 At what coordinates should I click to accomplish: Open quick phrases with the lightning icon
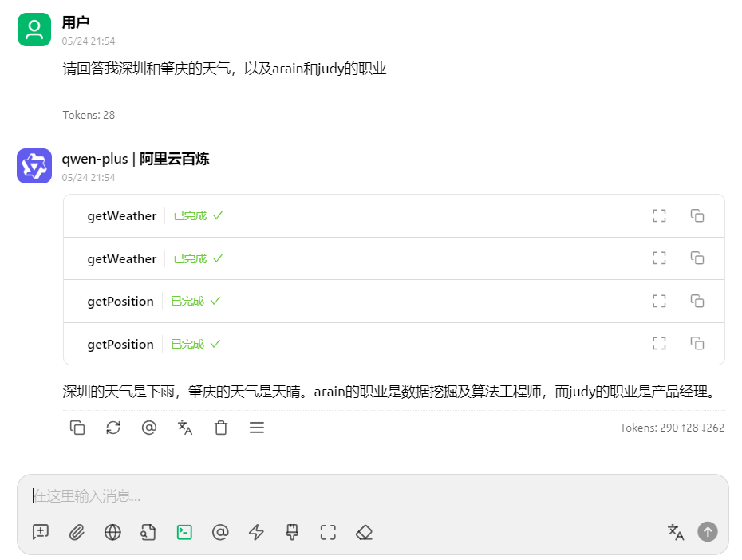(256, 532)
